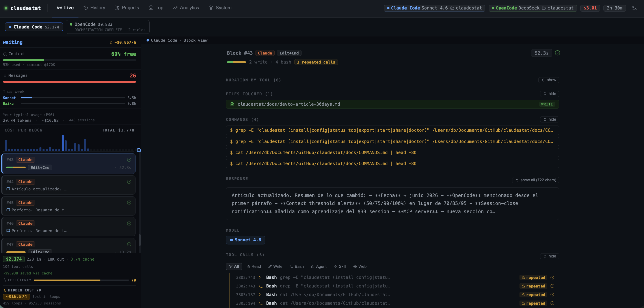
Task: Select the Claude Code $2.174 session tab
Action: pos(34,27)
